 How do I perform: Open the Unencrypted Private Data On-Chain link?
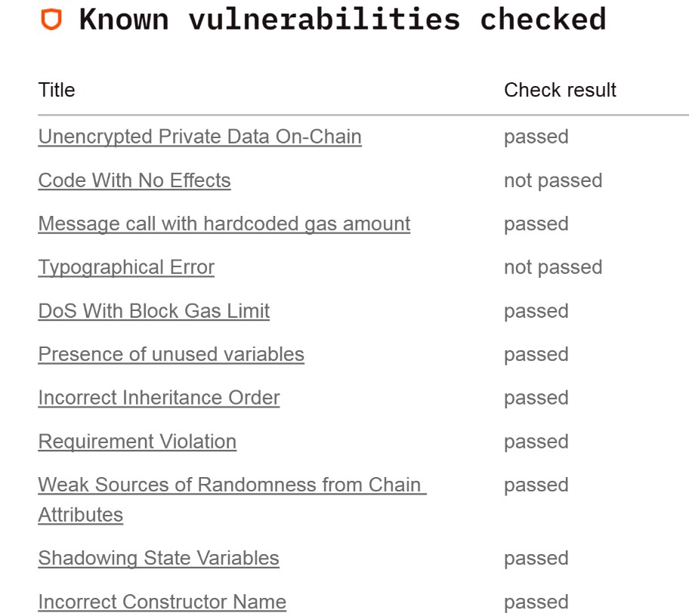(199, 137)
